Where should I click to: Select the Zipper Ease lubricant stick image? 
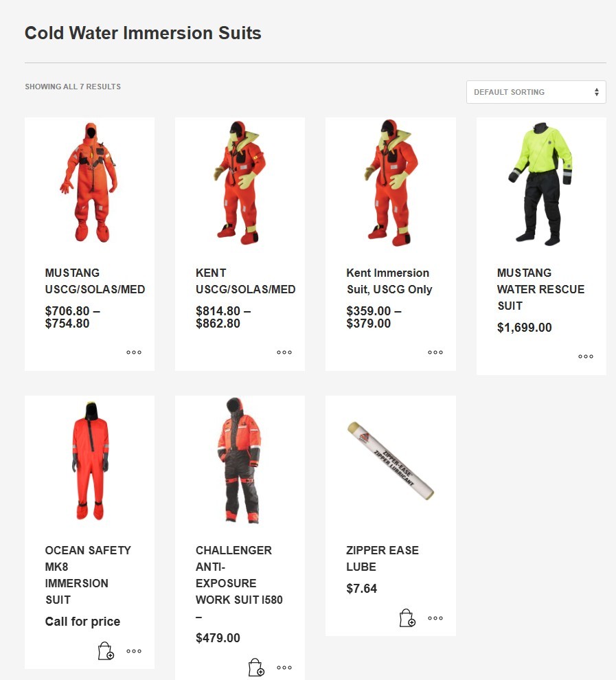(391, 461)
